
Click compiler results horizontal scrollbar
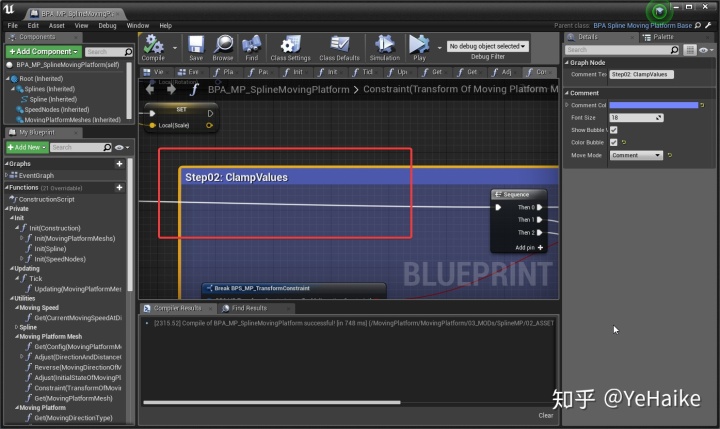[x=272, y=402]
